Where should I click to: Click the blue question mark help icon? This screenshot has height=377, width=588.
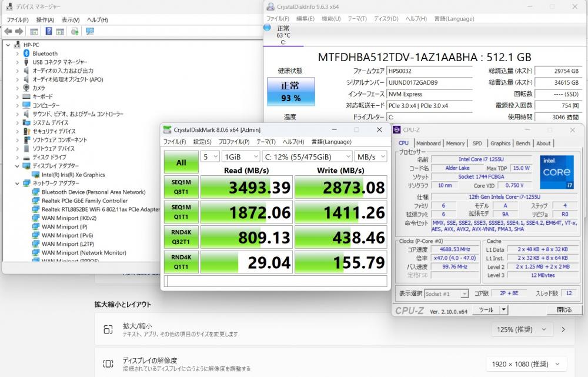pyautogui.click(x=49, y=31)
